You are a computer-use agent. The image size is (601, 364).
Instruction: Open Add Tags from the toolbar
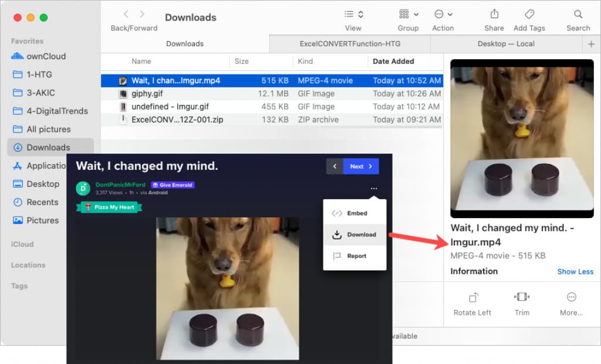point(529,14)
